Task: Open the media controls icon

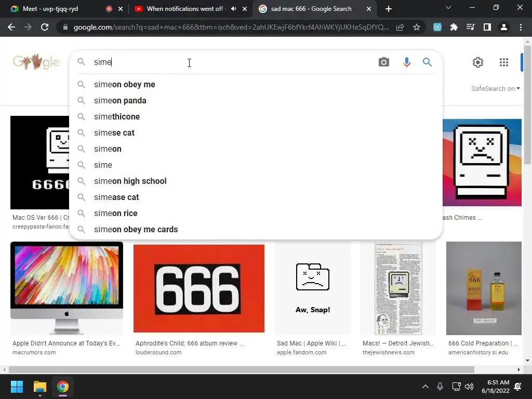Action: pos(470,27)
